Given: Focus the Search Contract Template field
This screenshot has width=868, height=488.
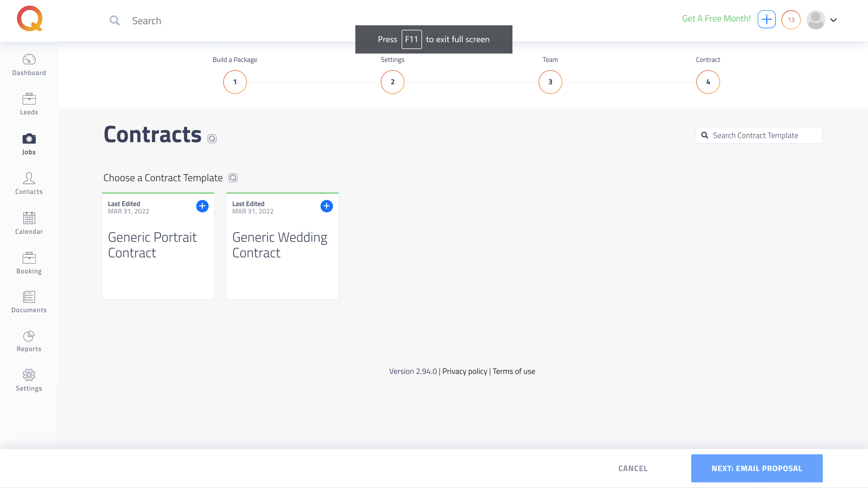Looking at the screenshot, I should click(759, 135).
